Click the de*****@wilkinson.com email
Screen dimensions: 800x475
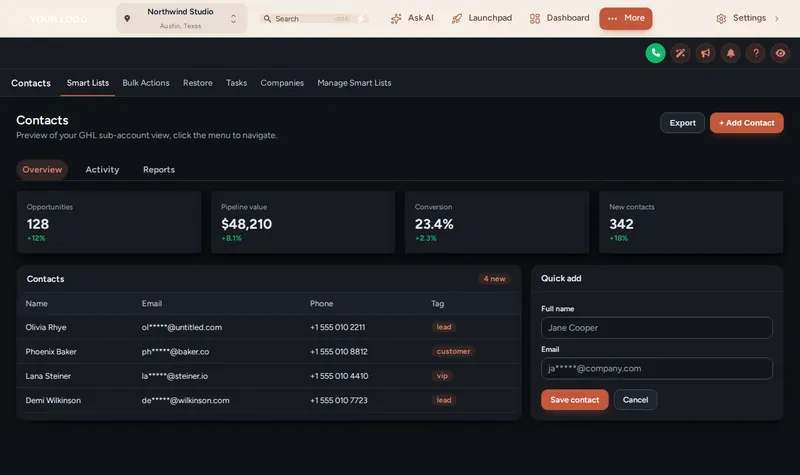185,401
